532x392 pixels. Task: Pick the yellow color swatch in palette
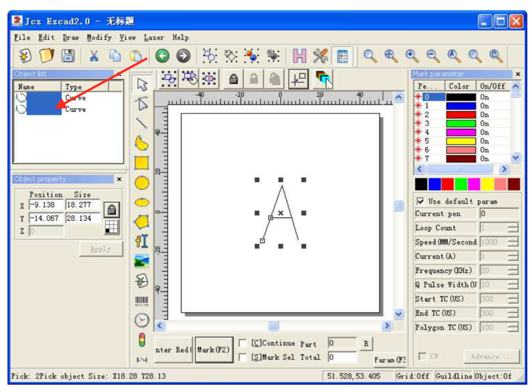coord(487,184)
